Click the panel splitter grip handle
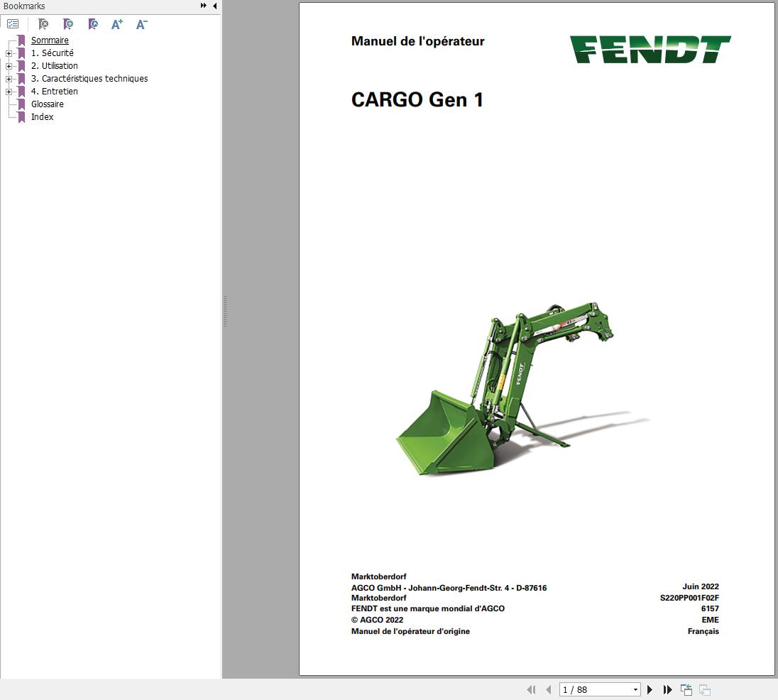Image resolution: width=778 pixels, height=700 pixels. [x=225, y=312]
